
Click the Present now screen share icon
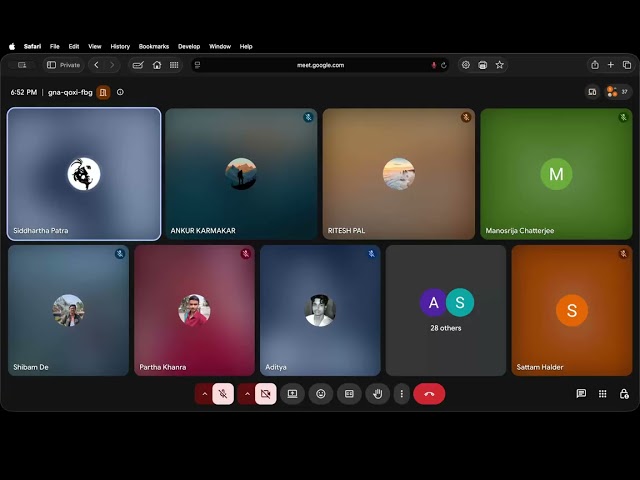pos(292,394)
